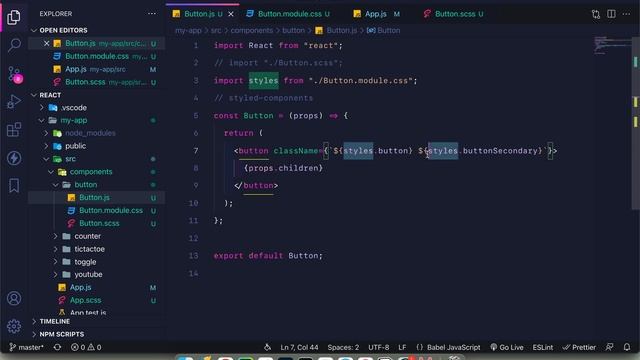
Task: Open the Manage gear icon
Action: 14,326
